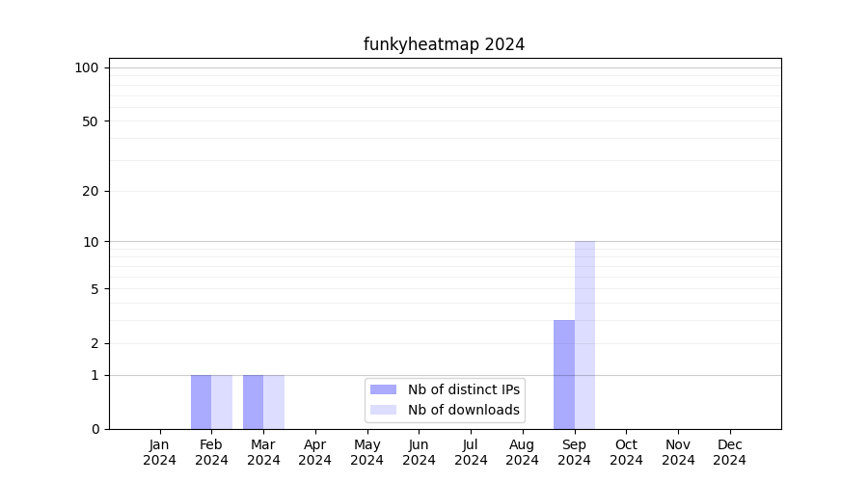The width and height of the screenshot is (868, 482).
Task: Click the 50 y-axis tick label
Action: 91,121
